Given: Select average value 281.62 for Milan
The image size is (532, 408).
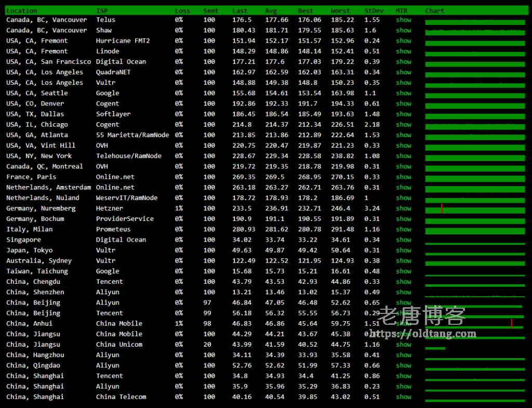Looking at the screenshot, I should (x=276, y=229).
